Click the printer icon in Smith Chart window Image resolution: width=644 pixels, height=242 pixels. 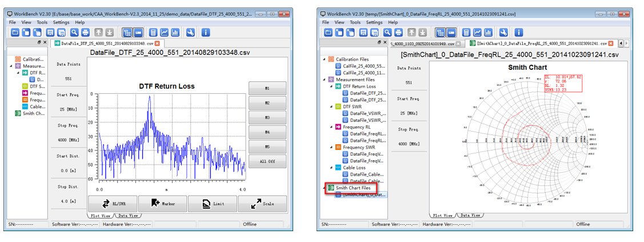(398, 33)
